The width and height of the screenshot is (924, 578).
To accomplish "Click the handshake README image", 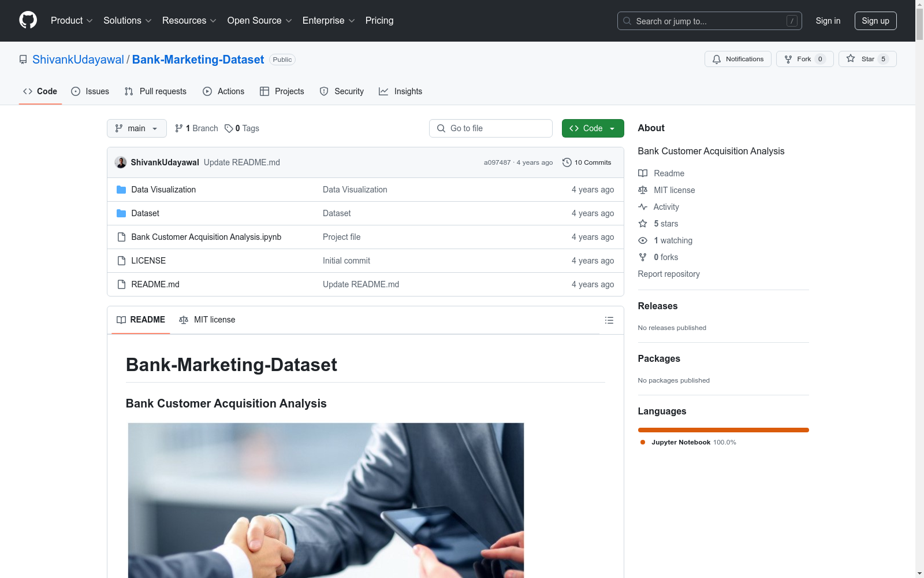I will pyautogui.click(x=326, y=501).
